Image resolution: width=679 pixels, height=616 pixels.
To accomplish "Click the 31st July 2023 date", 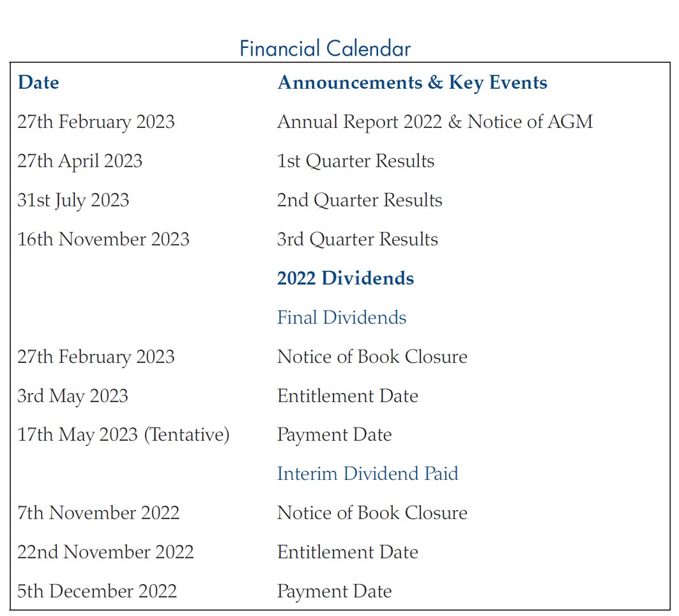I will pos(73,201).
